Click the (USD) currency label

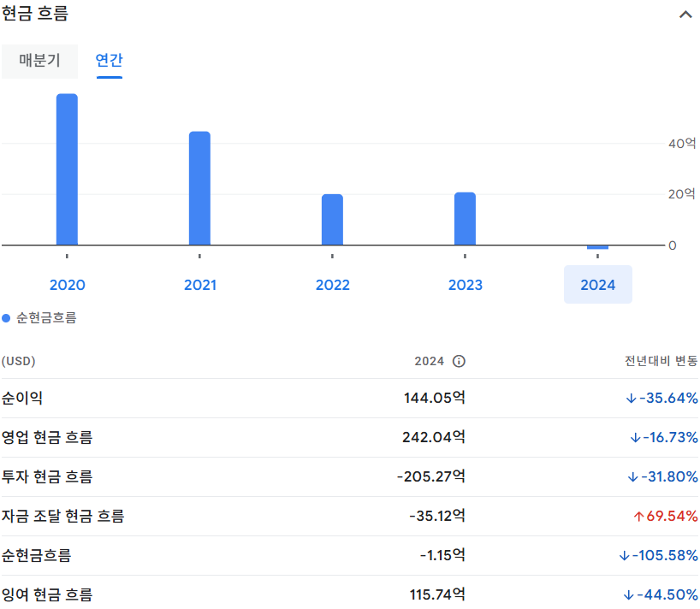click(18, 361)
